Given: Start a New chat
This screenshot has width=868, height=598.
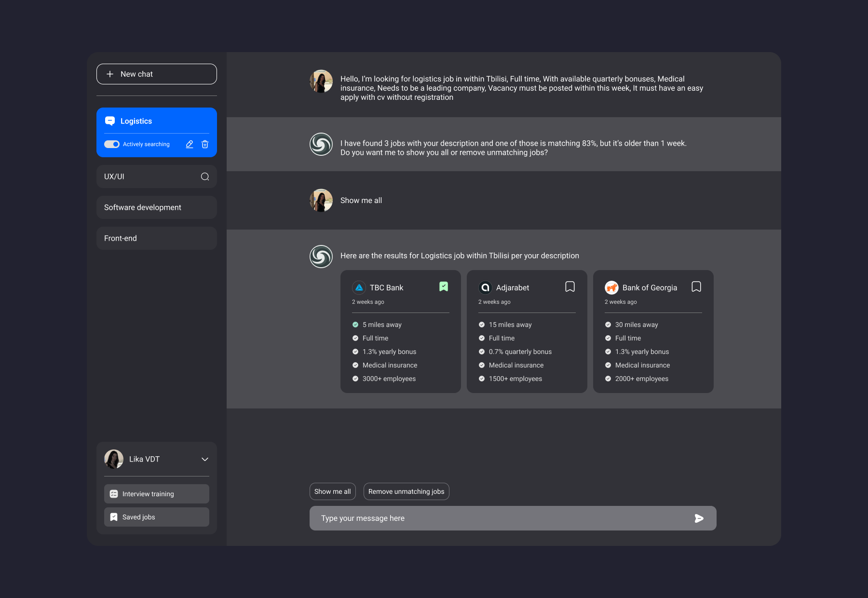Looking at the screenshot, I should pyautogui.click(x=157, y=74).
